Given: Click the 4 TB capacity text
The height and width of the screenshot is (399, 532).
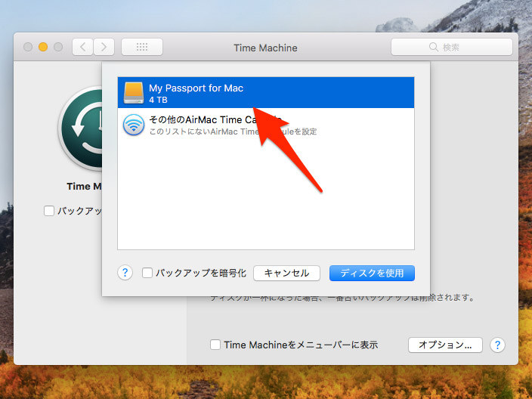Looking at the screenshot, I should pos(158,100).
